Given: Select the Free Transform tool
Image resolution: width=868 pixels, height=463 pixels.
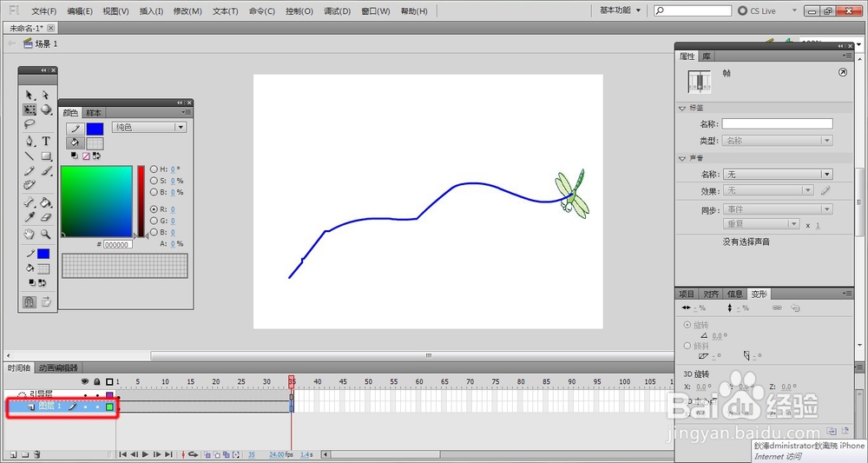Looking at the screenshot, I should coord(30,109).
